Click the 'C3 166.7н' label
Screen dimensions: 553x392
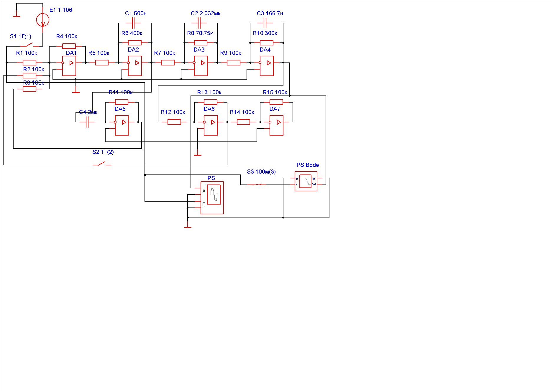270,13
